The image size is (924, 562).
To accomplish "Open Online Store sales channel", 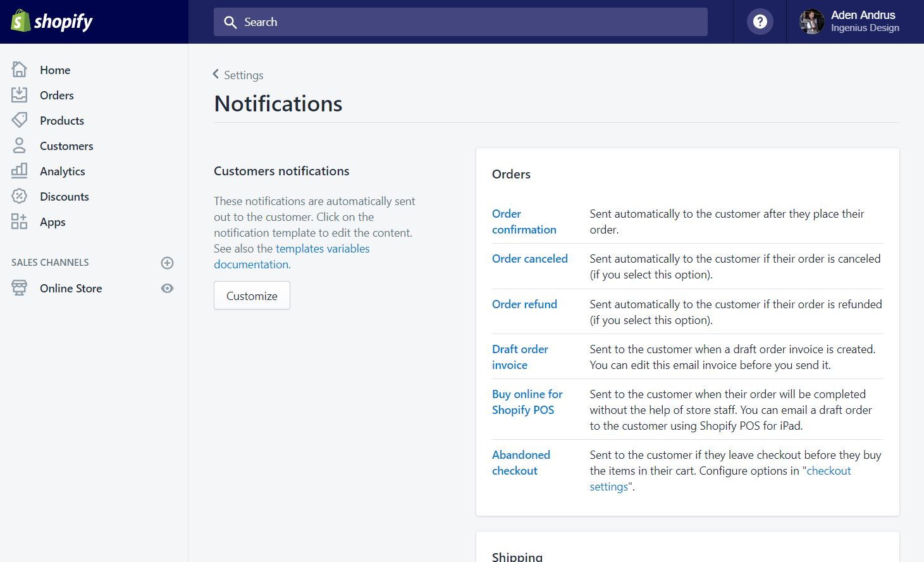I will [x=71, y=289].
